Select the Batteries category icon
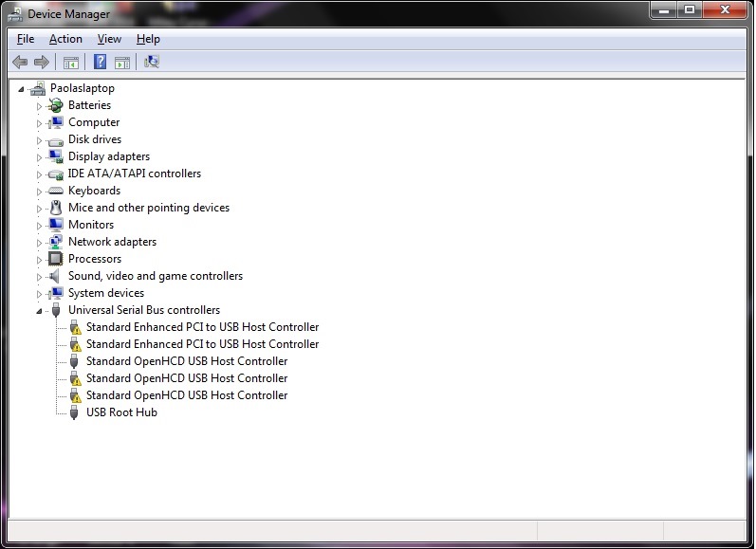The height and width of the screenshot is (549, 756). pos(56,105)
